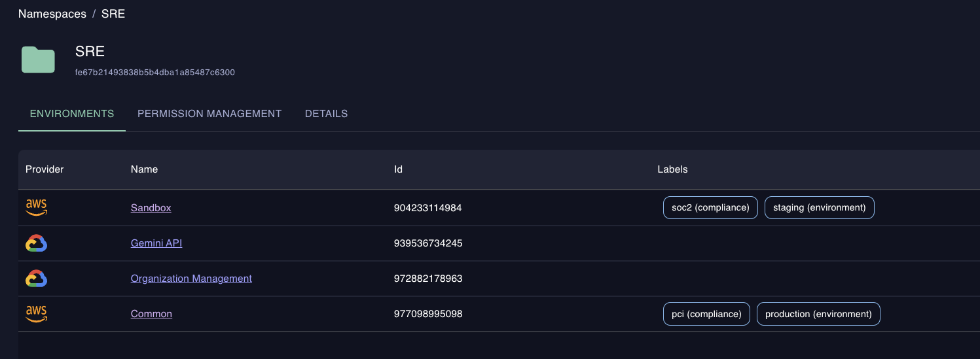Select the Id 977098995098

coord(428,314)
